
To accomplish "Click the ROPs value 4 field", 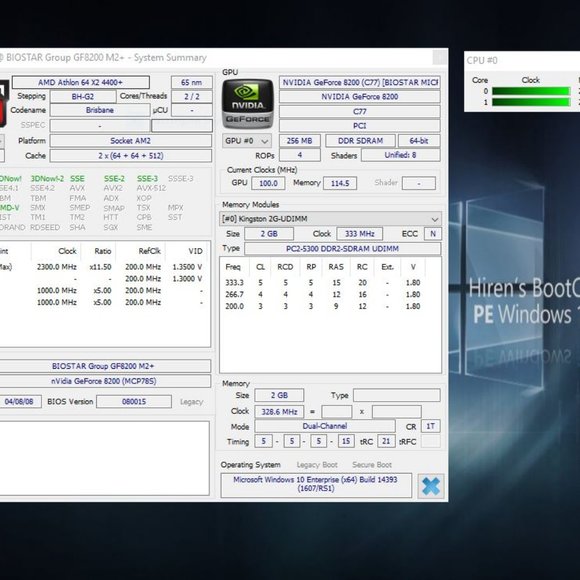I will 300,155.
